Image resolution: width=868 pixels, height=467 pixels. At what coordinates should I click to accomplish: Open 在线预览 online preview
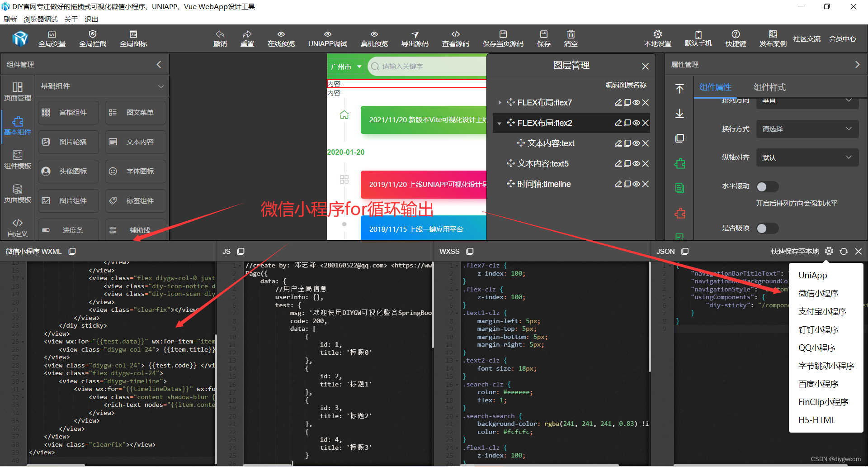pos(281,38)
